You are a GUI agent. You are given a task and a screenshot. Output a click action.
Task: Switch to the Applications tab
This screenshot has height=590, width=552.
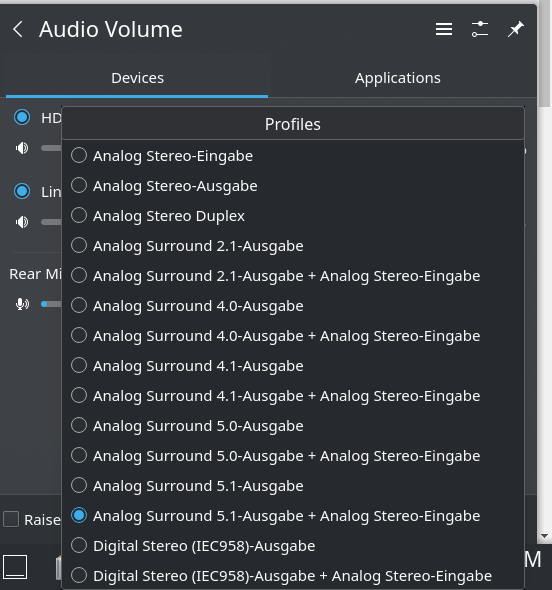click(397, 78)
